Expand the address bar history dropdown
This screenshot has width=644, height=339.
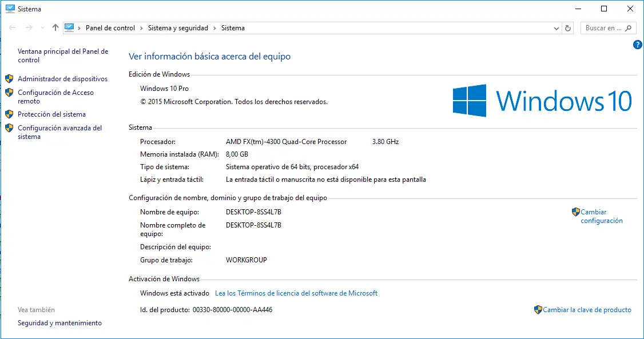coord(556,29)
